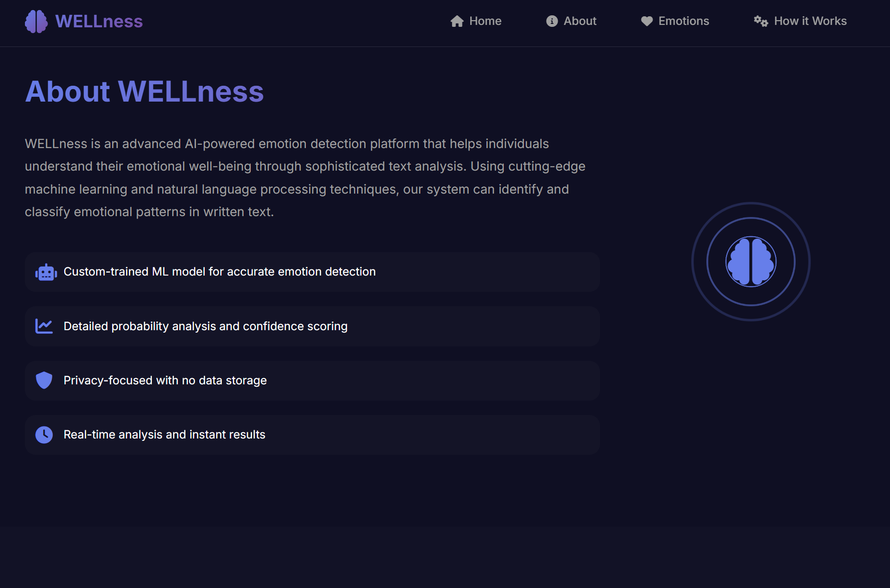
Task: Click the About WELLness page heading
Action: (144, 91)
